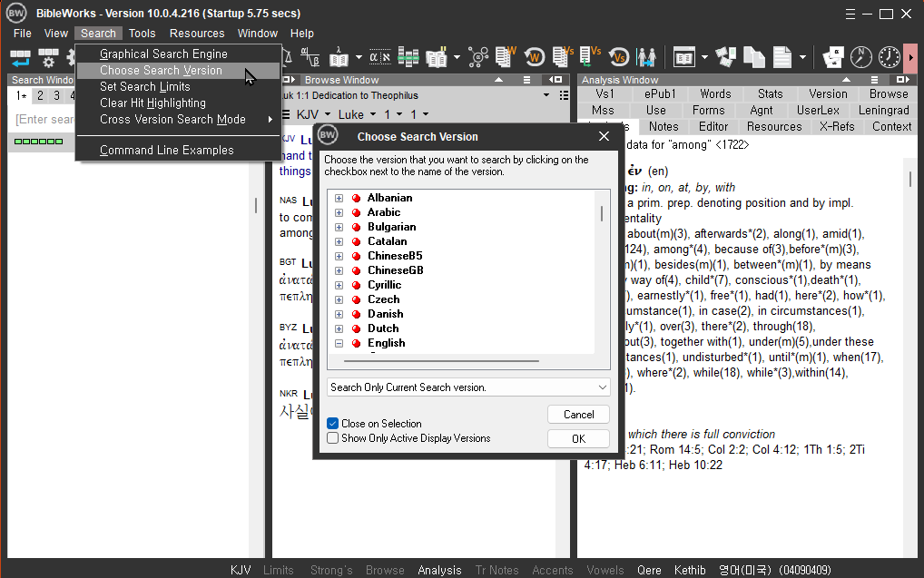Switch to the Words tab in Analysis Window
Screen dimensions: 924x578
(x=715, y=93)
